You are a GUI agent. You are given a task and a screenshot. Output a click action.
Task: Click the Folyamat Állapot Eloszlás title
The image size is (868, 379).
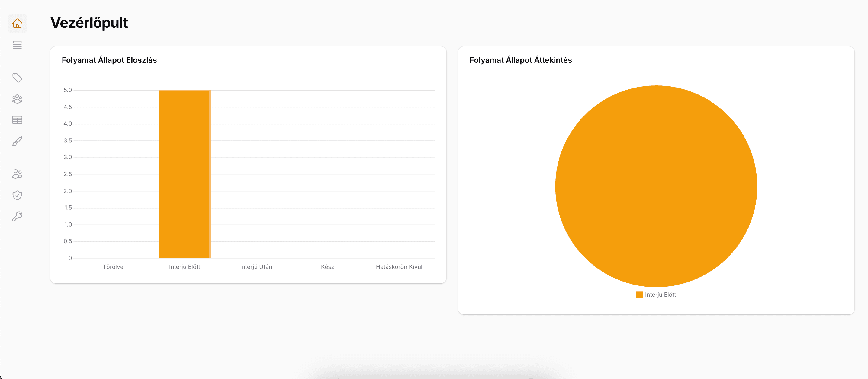(x=109, y=60)
